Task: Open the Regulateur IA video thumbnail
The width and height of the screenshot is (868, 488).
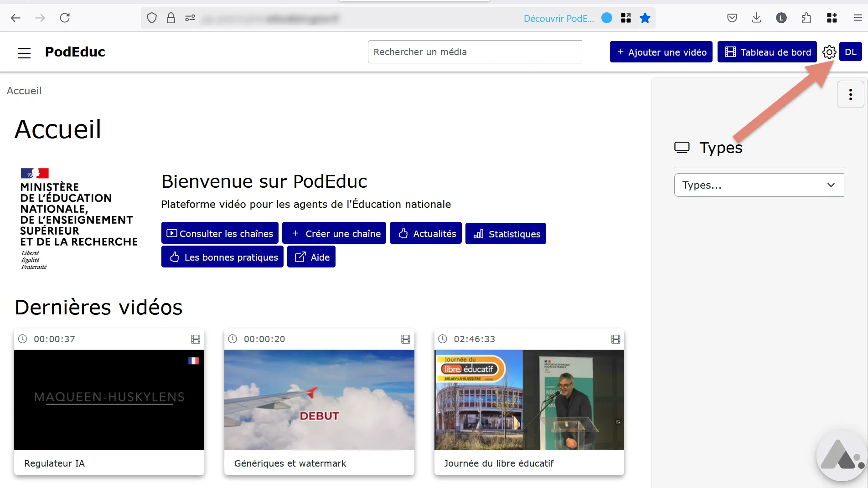Action: [109, 400]
